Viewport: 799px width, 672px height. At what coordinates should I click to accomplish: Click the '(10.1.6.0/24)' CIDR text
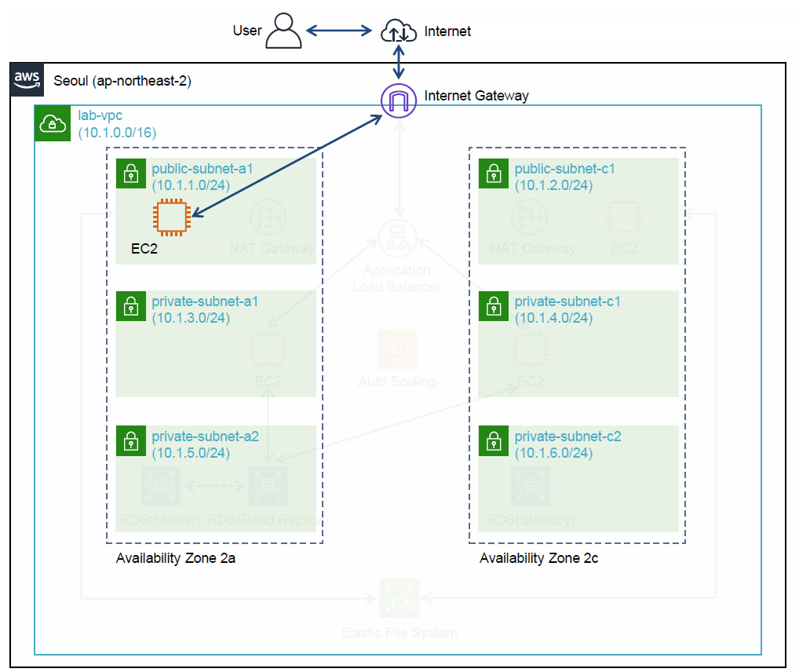(554, 453)
